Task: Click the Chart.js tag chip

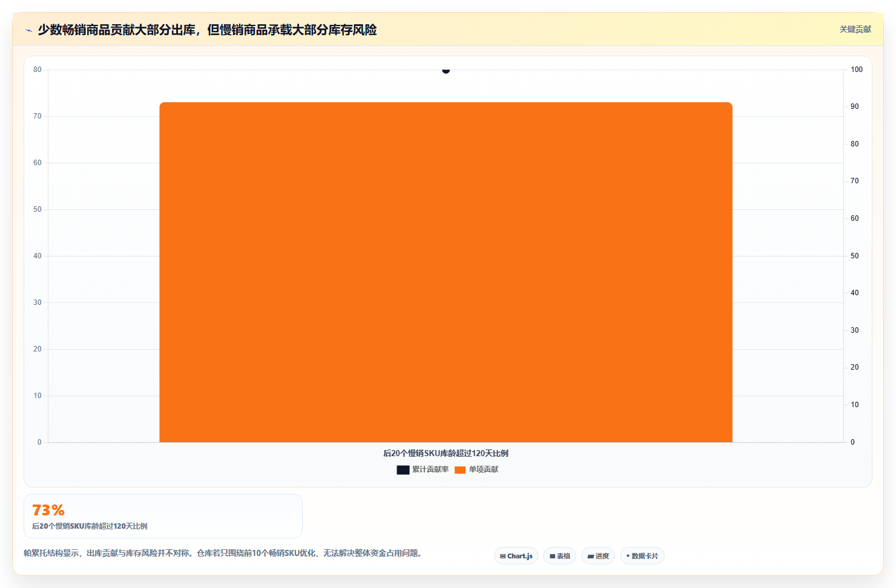Action: (516, 556)
